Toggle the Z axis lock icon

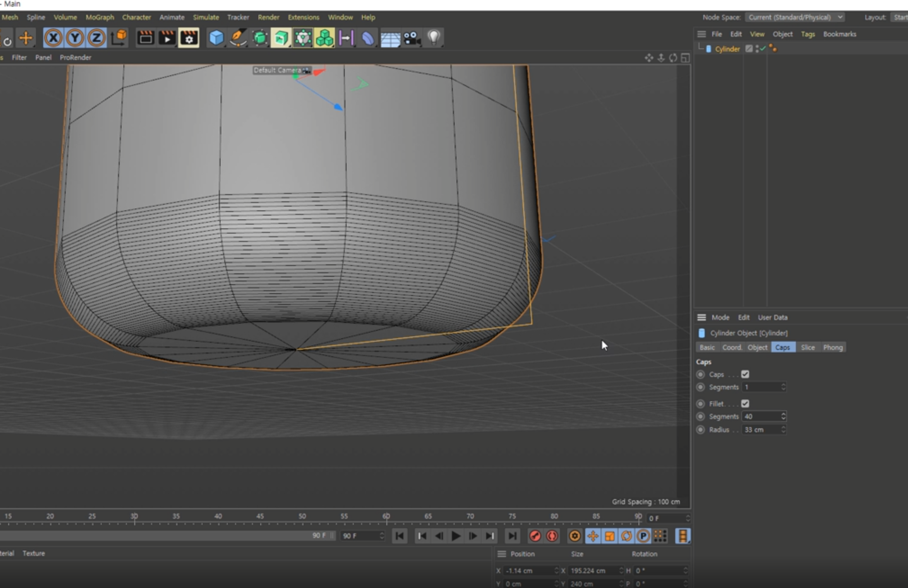pyautogui.click(x=96, y=38)
